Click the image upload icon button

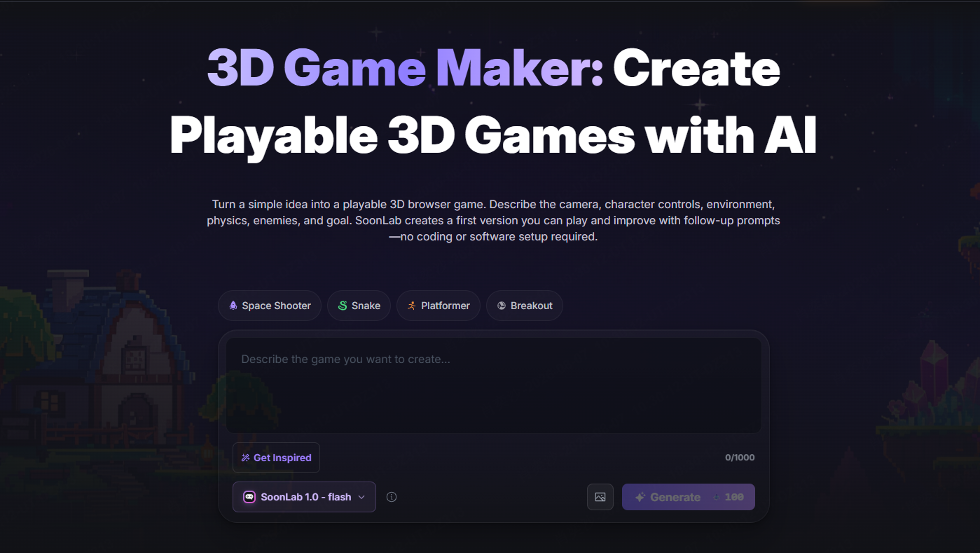click(x=600, y=497)
